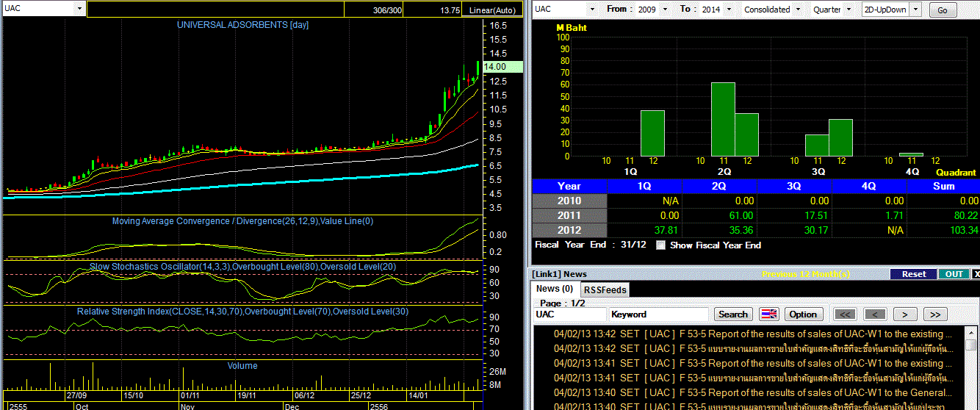980x410 pixels.
Task: Switch to the News (0) tab
Action: [555, 289]
